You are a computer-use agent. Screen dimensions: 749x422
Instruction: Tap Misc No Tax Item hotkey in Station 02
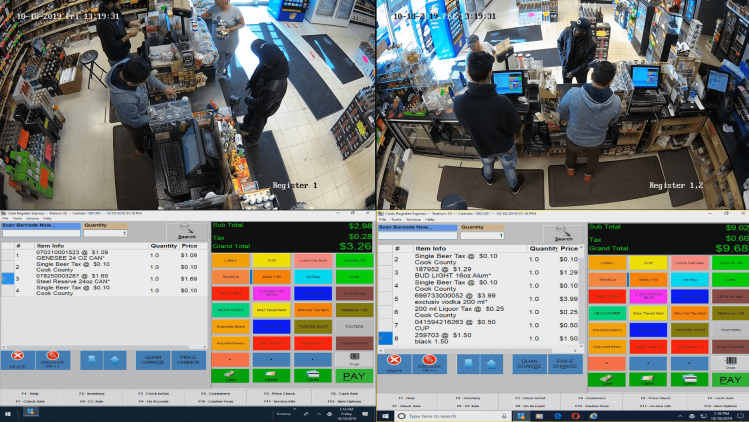[313, 310]
